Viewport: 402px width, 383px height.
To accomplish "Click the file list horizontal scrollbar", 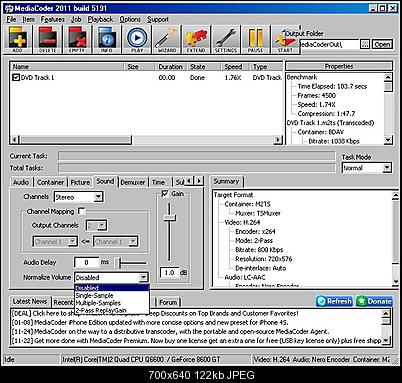I will [146, 139].
